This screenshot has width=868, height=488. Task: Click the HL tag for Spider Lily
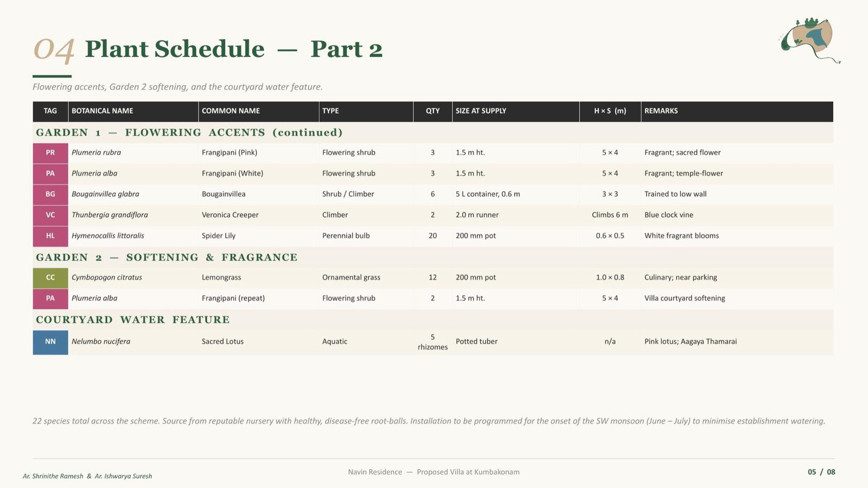[x=50, y=236]
